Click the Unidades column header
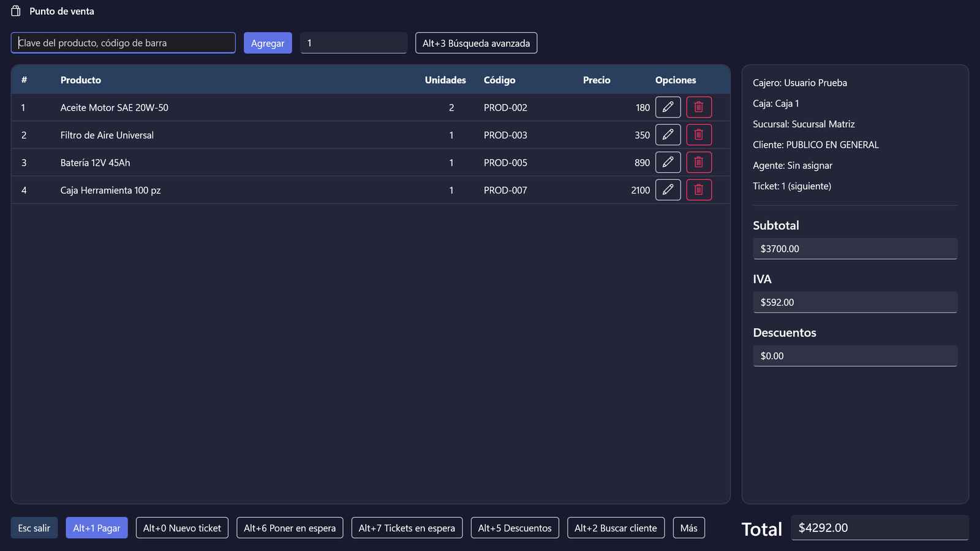Screen dimensions: 980x551 tap(445, 80)
